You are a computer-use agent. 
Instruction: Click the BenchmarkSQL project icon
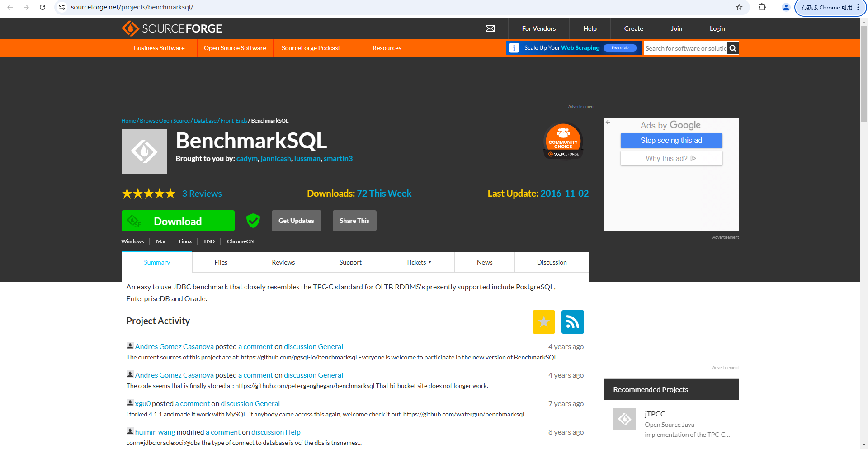144,151
